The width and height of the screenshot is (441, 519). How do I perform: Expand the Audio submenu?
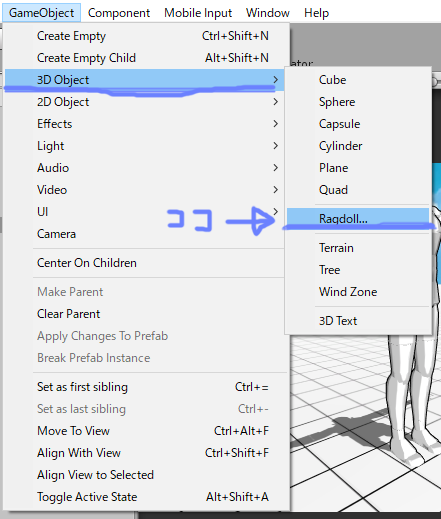pyautogui.click(x=144, y=168)
